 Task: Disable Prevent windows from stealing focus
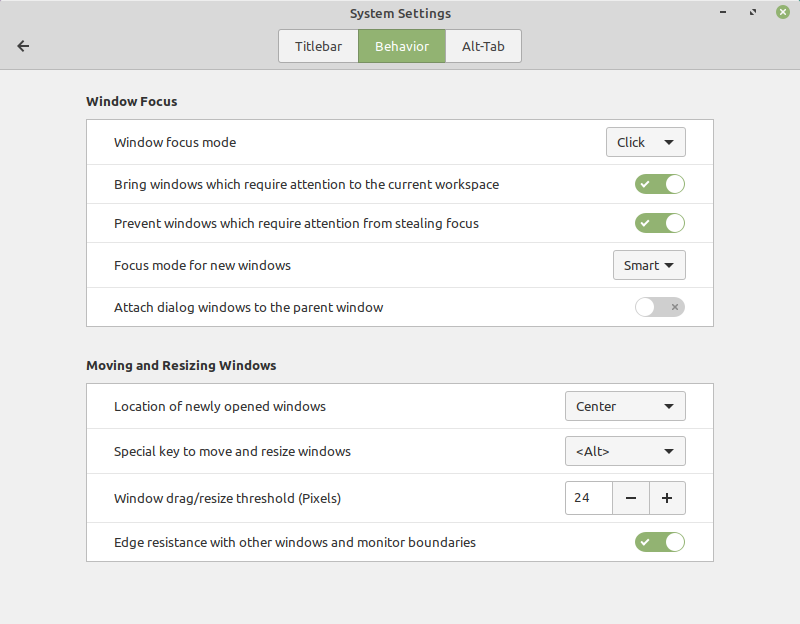tap(660, 223)
